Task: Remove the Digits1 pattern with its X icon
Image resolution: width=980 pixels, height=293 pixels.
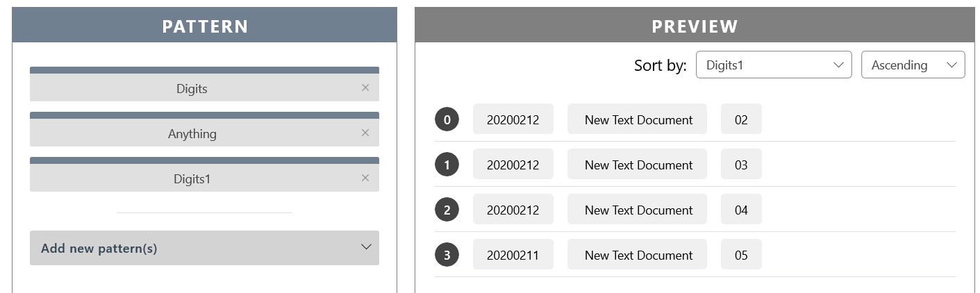Action: click(365, 178)
